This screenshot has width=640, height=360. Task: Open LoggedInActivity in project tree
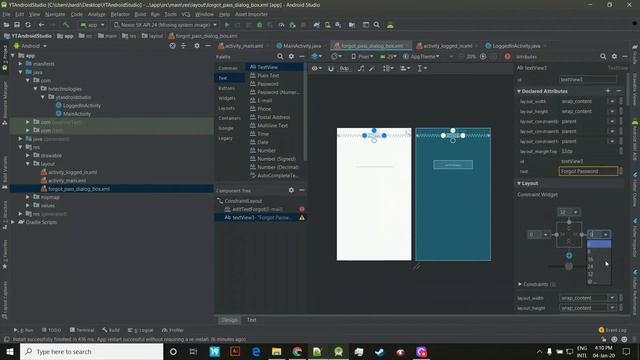[x=82, y=105]
